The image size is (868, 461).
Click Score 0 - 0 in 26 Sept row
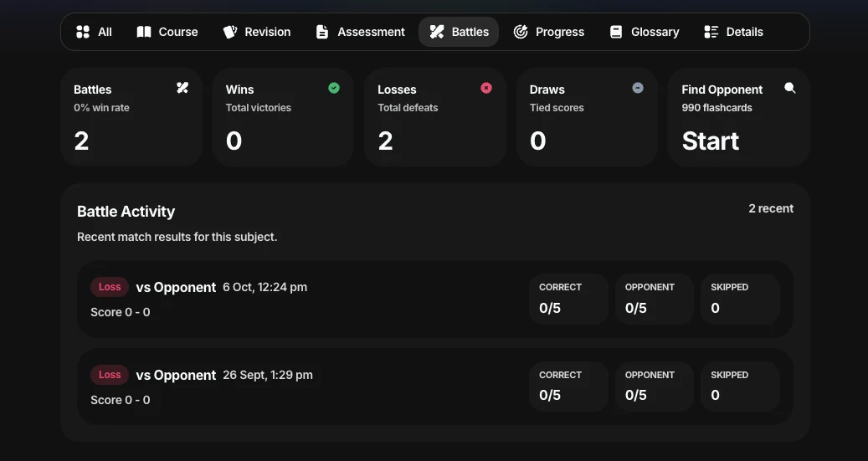121,400
